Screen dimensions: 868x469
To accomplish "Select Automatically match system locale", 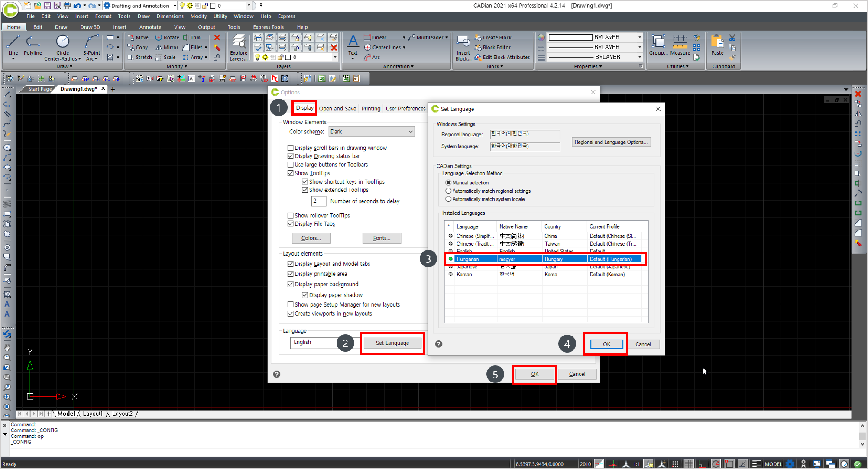I will click(x=449, y=199).
